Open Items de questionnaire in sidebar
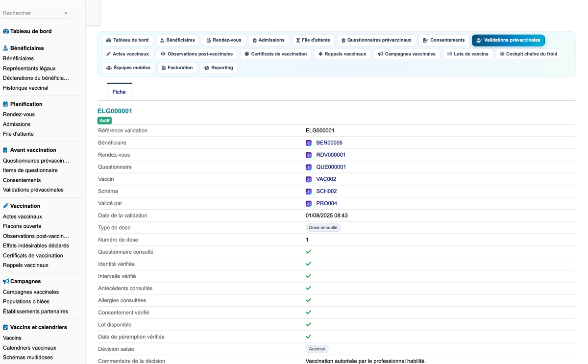This screenshot has width=588, height=364. (x=30, y=170)
